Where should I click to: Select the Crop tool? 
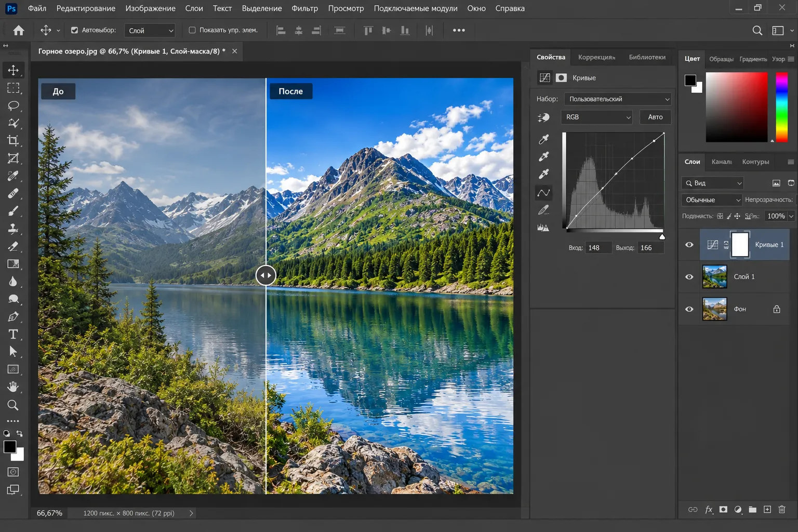click(x=14, y=141)
